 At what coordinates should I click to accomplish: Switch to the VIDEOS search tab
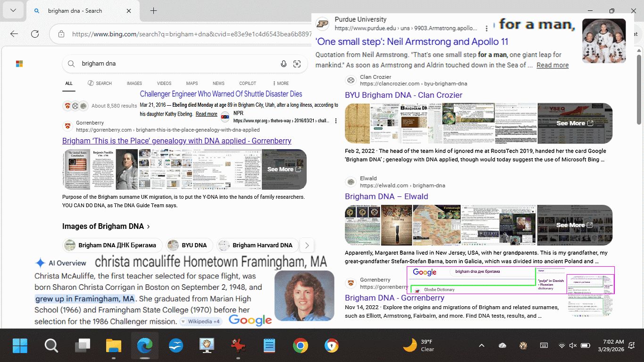[164, 84]
